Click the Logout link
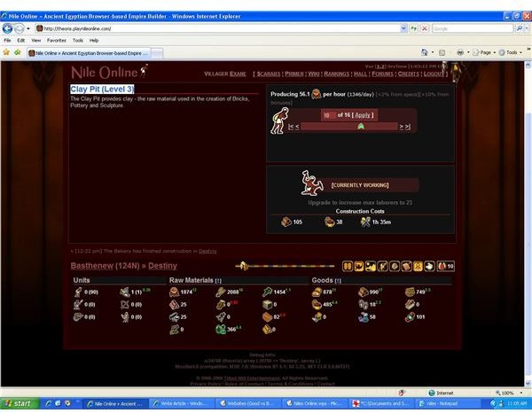The width and height of the screenshot is (532, 413). [x=434, y=74]
